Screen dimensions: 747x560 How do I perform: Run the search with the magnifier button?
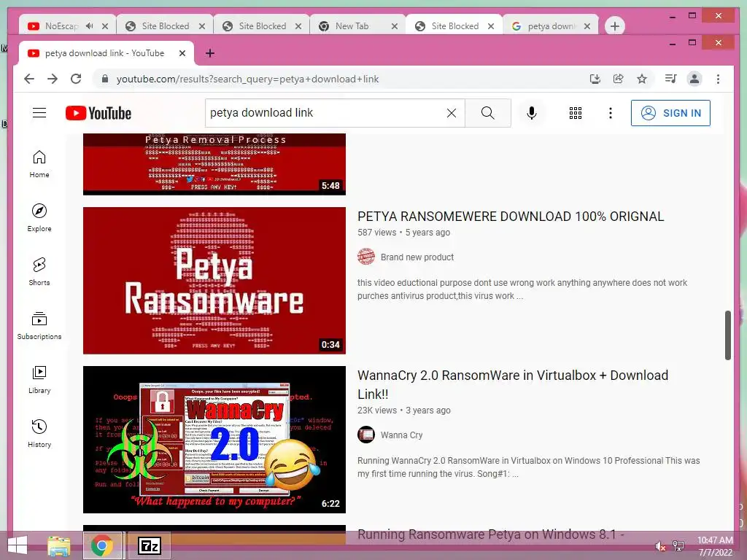click(x=488, y=113)
